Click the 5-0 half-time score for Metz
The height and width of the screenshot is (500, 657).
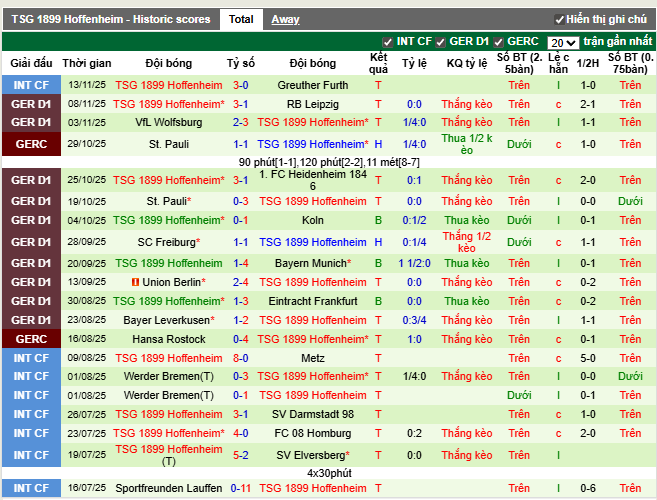click(x=587, y=358)
